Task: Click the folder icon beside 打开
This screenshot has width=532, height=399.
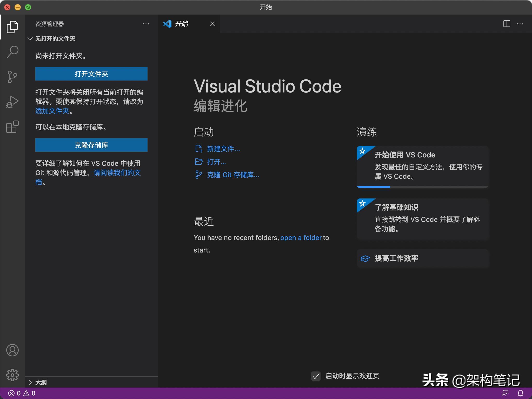Action: [x=199, y=162]
